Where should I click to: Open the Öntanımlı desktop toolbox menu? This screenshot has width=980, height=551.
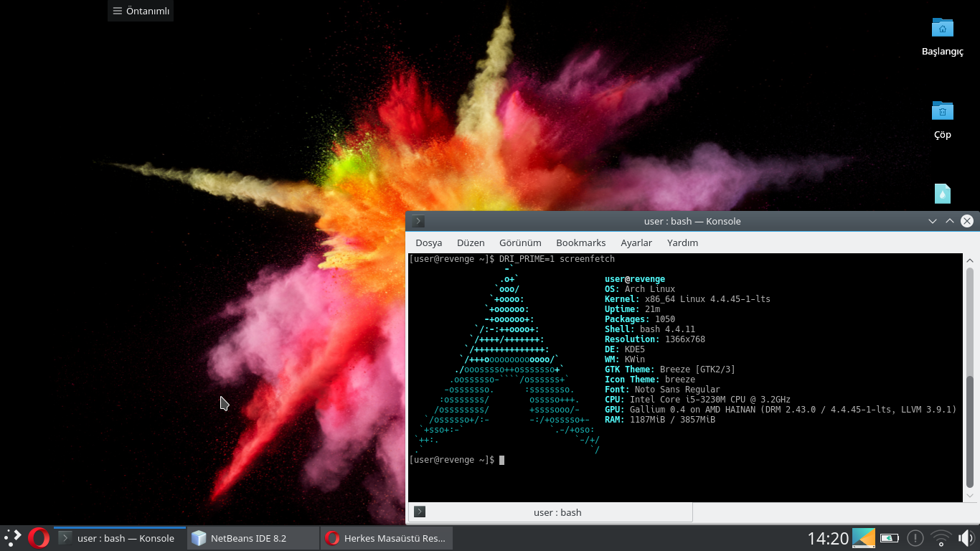[141, 11]
